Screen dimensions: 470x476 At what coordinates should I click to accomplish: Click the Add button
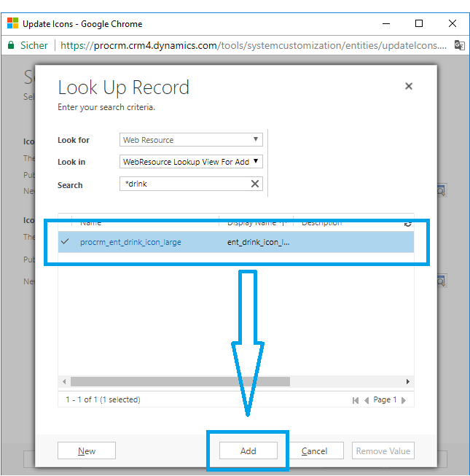click(248, 451)
